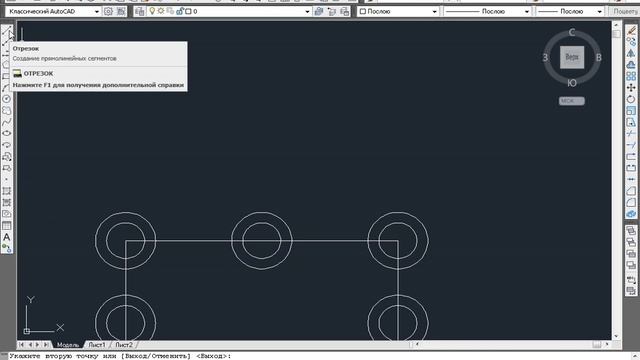The height and width of the screenshot is (360, 640).
Task: Open the Insert Block tool
Action: coord(7,156)
